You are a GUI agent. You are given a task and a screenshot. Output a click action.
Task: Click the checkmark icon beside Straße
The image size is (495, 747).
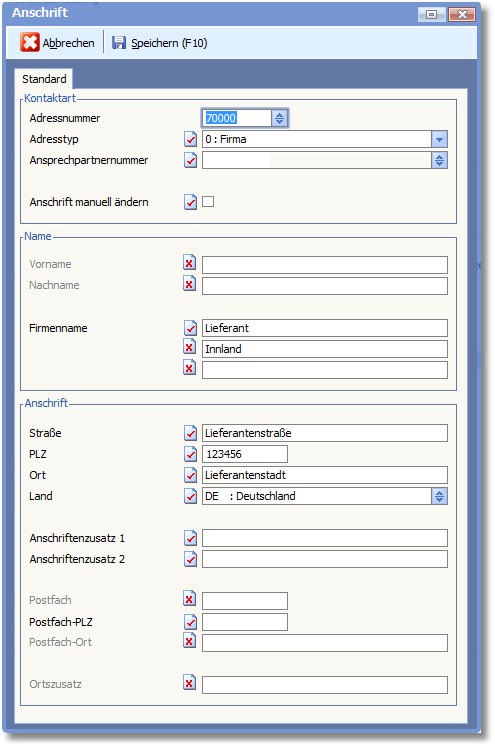click(x=190, y=433)
